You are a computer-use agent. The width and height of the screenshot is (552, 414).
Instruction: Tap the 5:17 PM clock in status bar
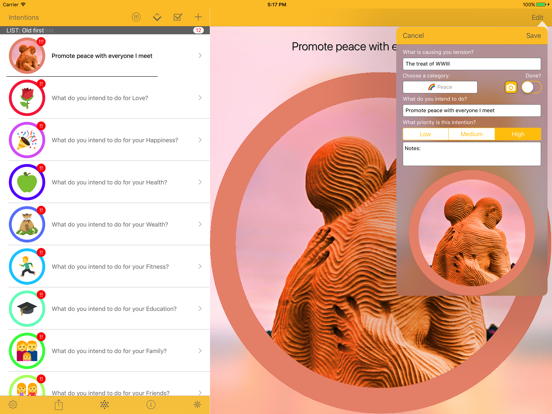277,5
